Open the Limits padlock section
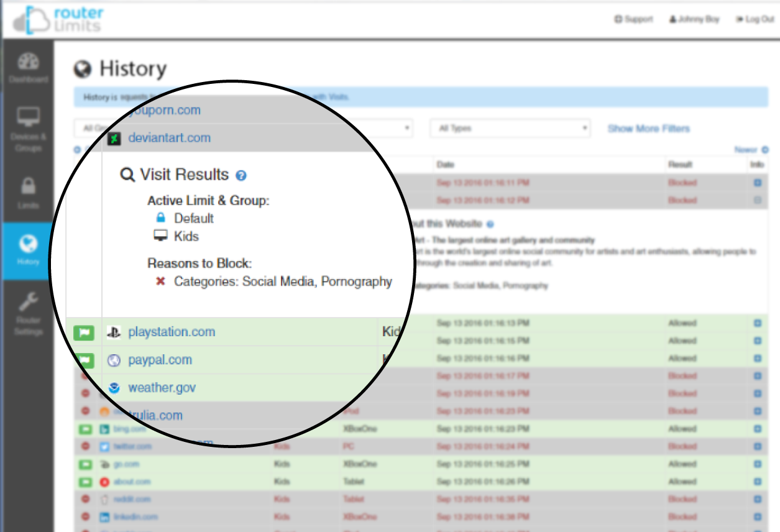This screenshot has width=780, height=532. 28,193
